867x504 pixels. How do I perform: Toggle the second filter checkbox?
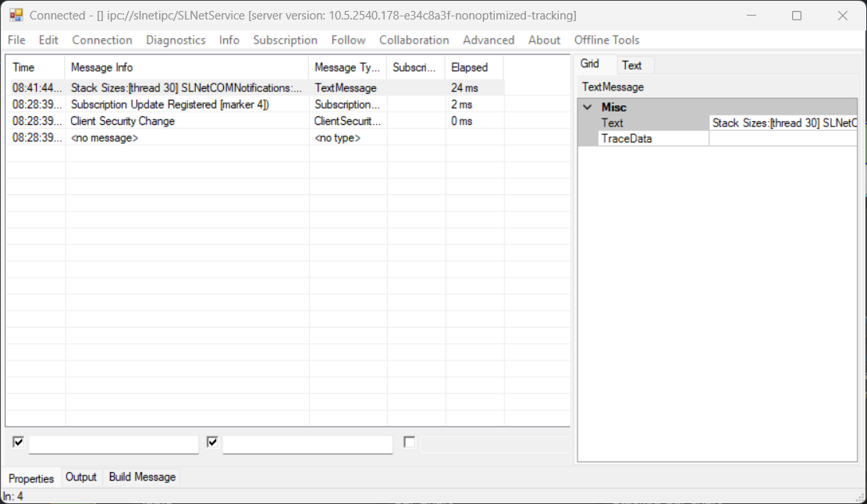click(x=212, y=442)
